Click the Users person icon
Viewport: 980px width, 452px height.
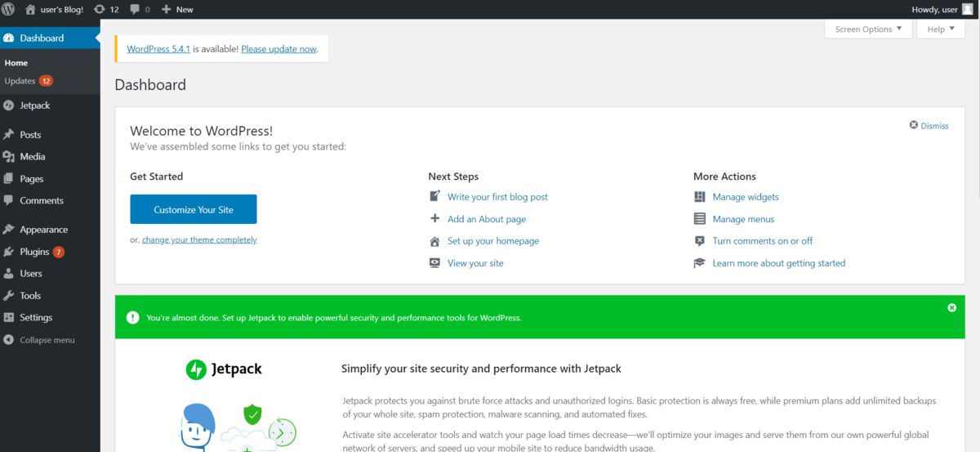9,274
